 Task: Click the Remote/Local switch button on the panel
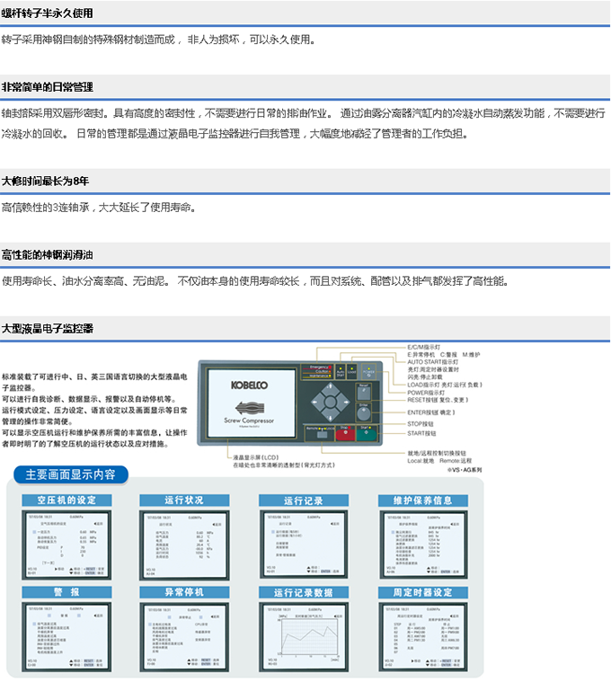click(x=323, y=435)
